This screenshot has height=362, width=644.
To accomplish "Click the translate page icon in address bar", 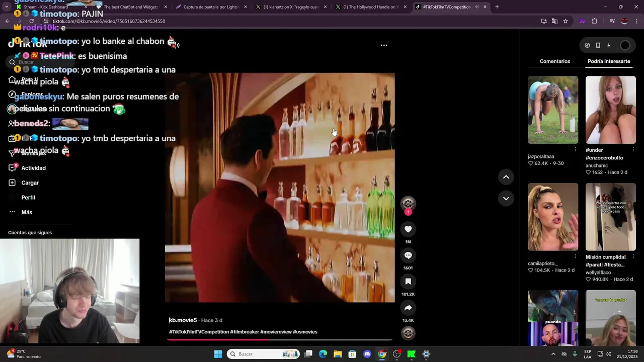I will 554,21.
